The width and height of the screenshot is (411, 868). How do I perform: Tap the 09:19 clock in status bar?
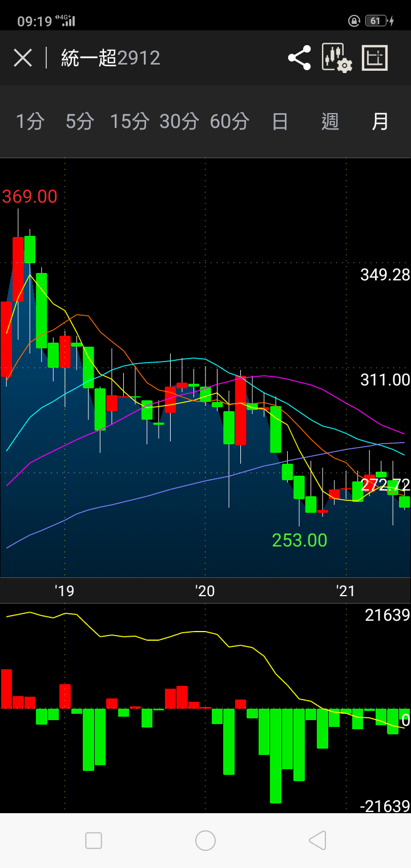[34, 22]
